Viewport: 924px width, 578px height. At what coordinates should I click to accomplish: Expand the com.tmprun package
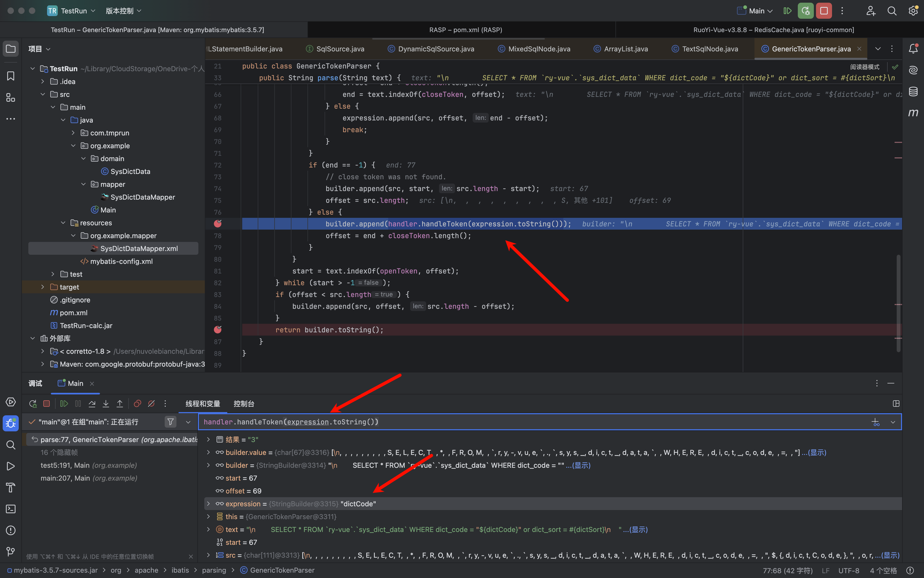(73, 133)
